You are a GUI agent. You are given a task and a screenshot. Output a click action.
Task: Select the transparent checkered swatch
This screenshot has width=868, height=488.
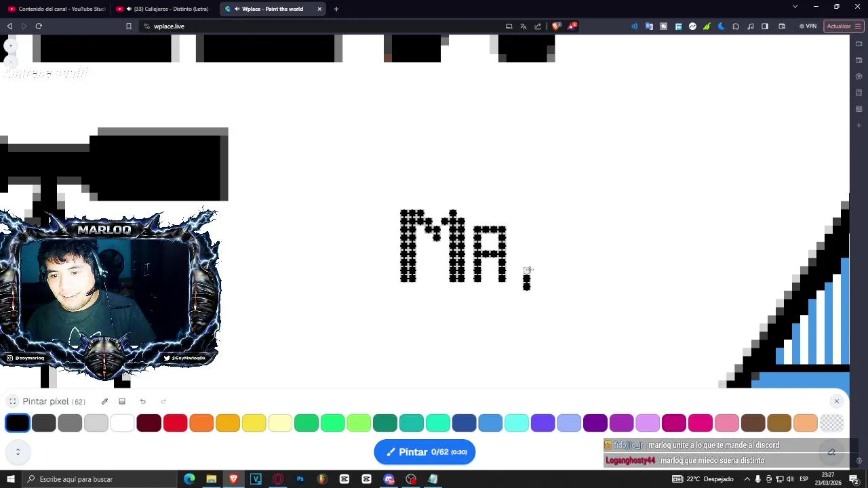pyautogui.click(x=831, y=423)
